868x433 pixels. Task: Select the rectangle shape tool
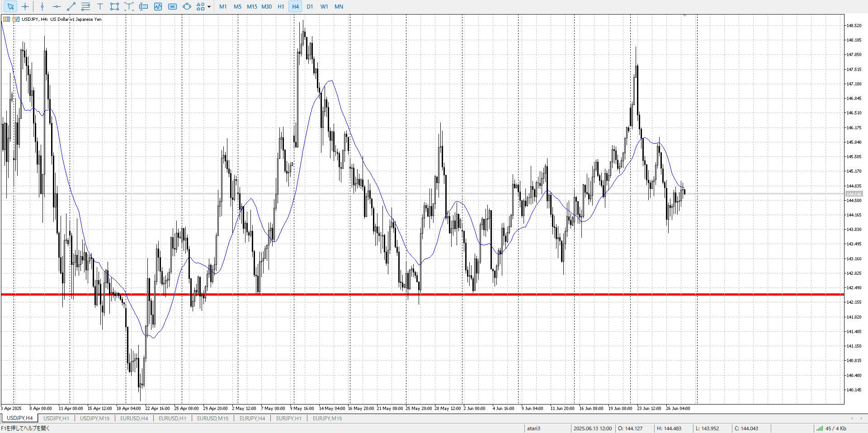[x=114, y=6]
